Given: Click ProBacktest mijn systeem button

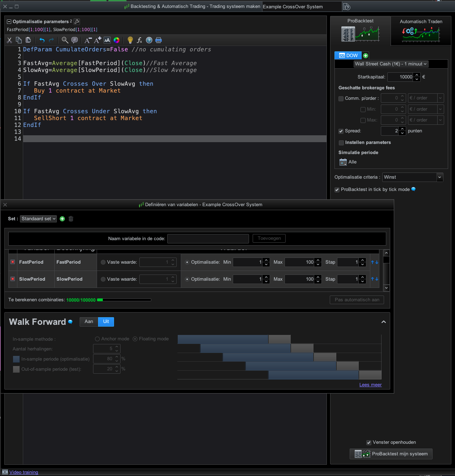Looking at the screenshot, I should (x=391, y=454).
